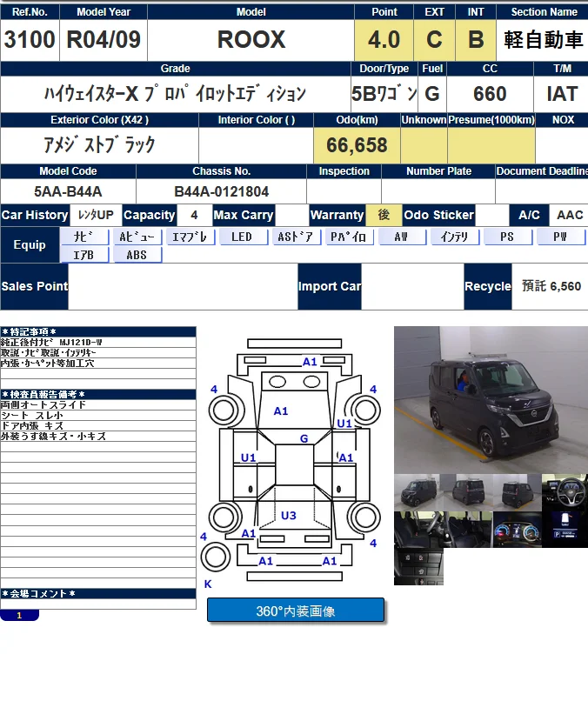588x721 pixels.
Task: Click the ABS equipment badge
Action: coord(137,255)
